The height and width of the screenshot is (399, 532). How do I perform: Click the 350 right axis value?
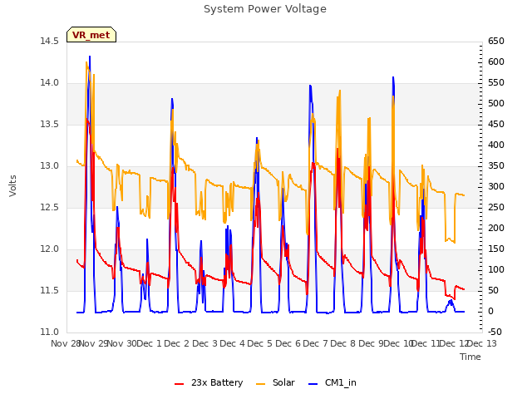coord(496,166)
